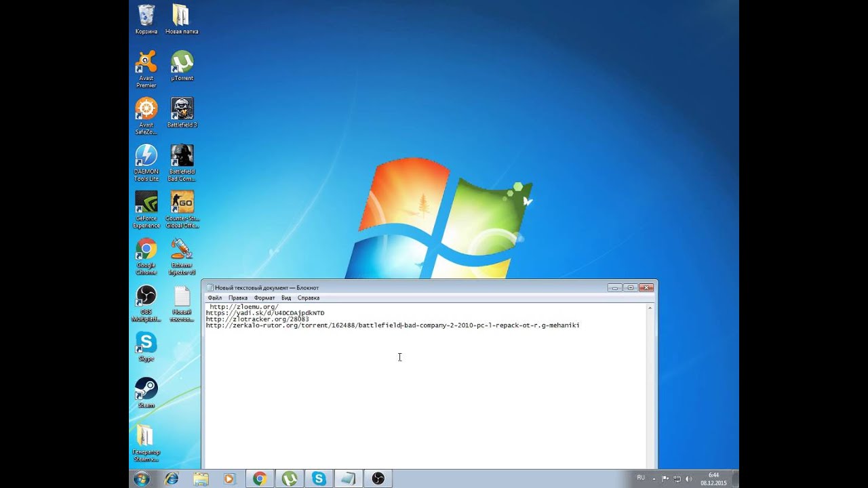Select the Steam desktop shortcut
This screenshot has width=868, height=488.
pyautogui.click(x=146, y=393)
